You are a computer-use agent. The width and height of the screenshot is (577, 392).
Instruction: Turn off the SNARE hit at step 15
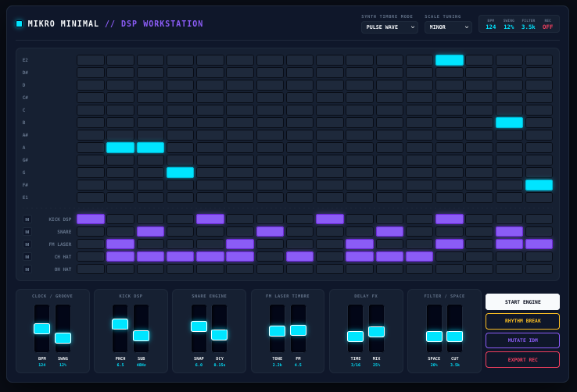coord(509,232)
